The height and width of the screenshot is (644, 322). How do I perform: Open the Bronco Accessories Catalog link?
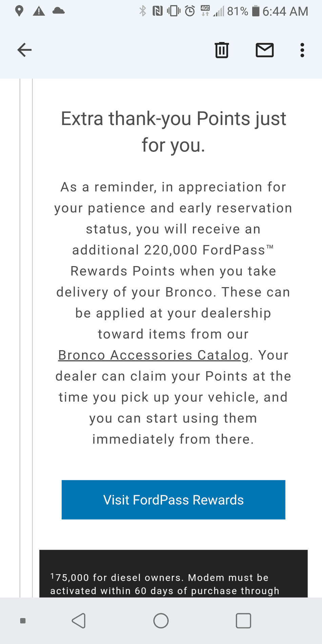154,355
